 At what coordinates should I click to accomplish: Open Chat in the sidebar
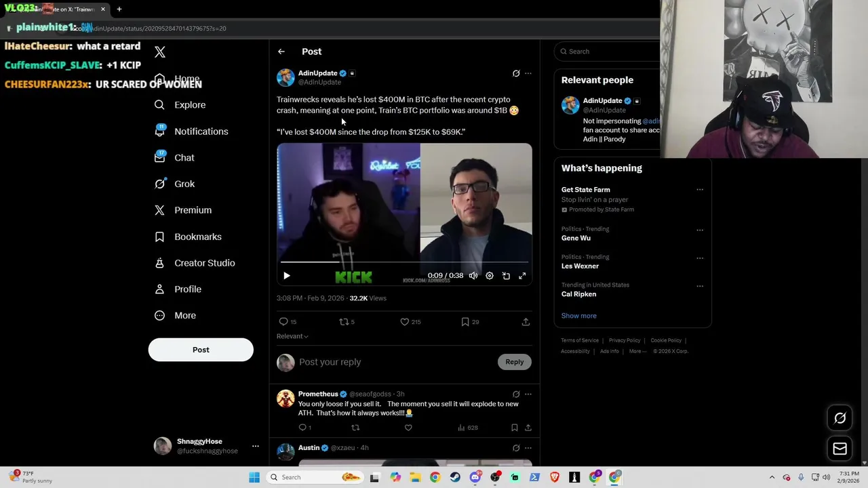point(174,158)
